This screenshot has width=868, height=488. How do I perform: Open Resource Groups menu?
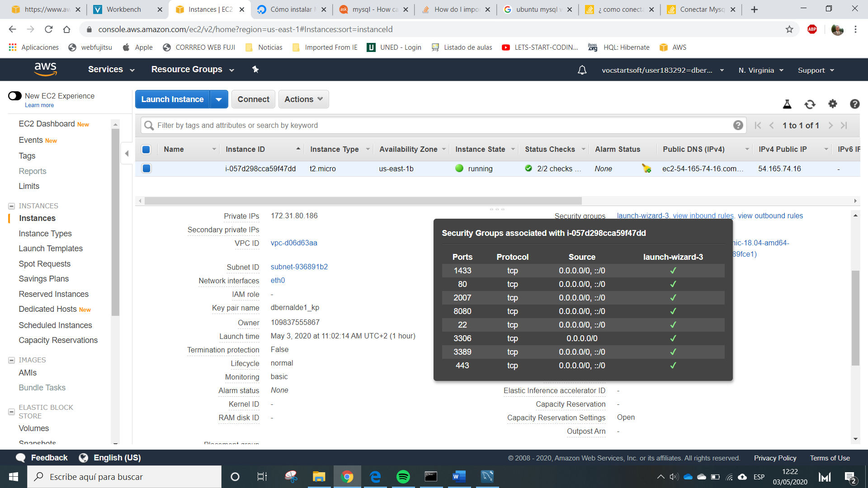(193, 69)
